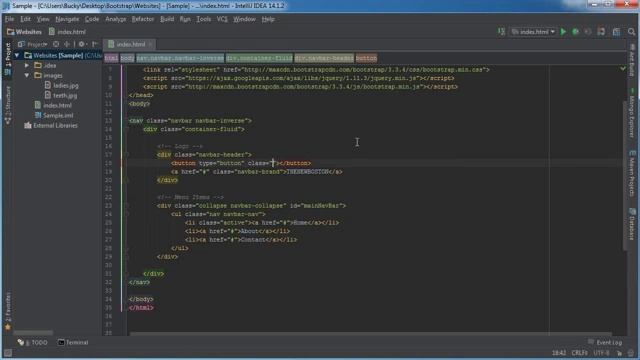Change CRLF line separator in status bar

tap(579, 353)
